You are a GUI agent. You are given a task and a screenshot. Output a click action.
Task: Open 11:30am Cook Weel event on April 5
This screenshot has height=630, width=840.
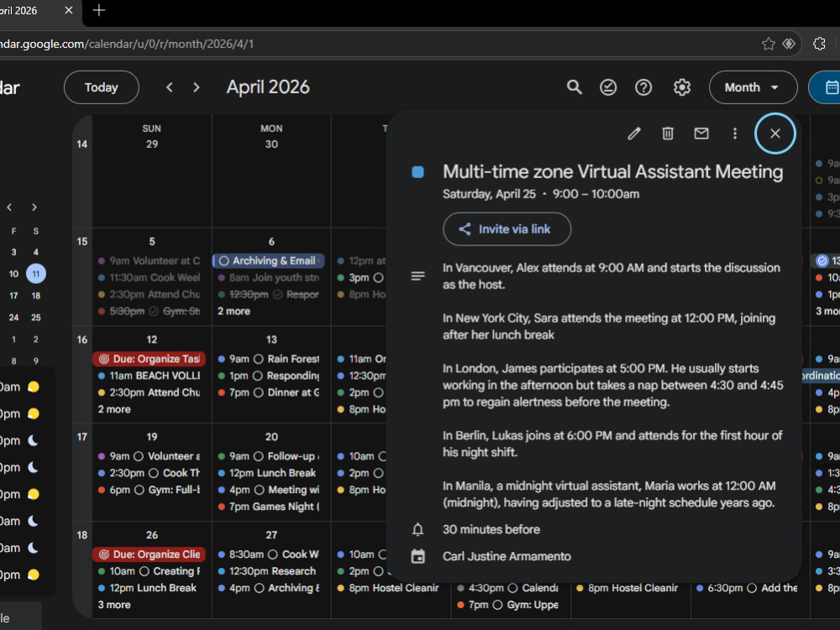coord(149,277)
